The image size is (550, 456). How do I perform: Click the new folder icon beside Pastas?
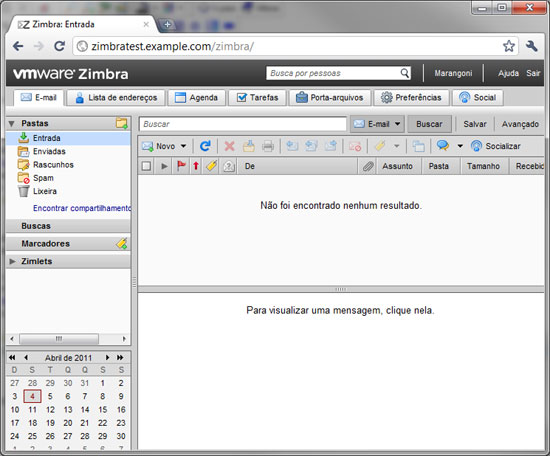tap(122, 123)
